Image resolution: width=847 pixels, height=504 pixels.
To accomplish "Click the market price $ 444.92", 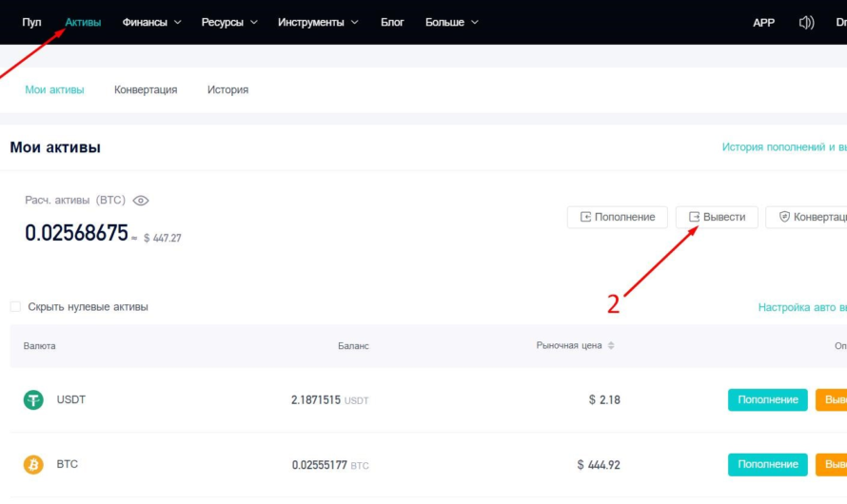I will click(x=599, y=465).
